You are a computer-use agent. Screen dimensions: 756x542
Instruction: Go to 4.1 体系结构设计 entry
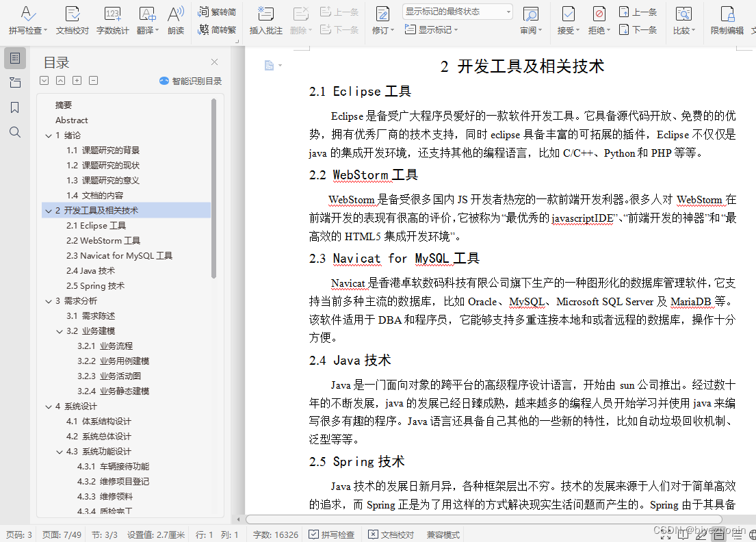click(x=99, y=422)
